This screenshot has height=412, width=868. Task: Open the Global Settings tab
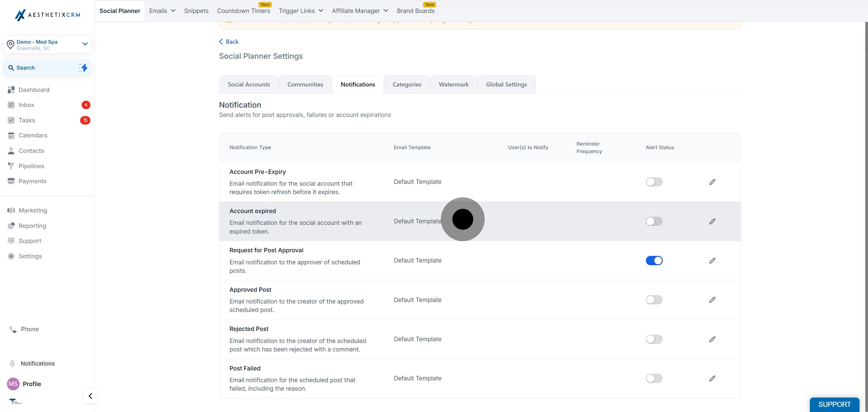[506, 84]
